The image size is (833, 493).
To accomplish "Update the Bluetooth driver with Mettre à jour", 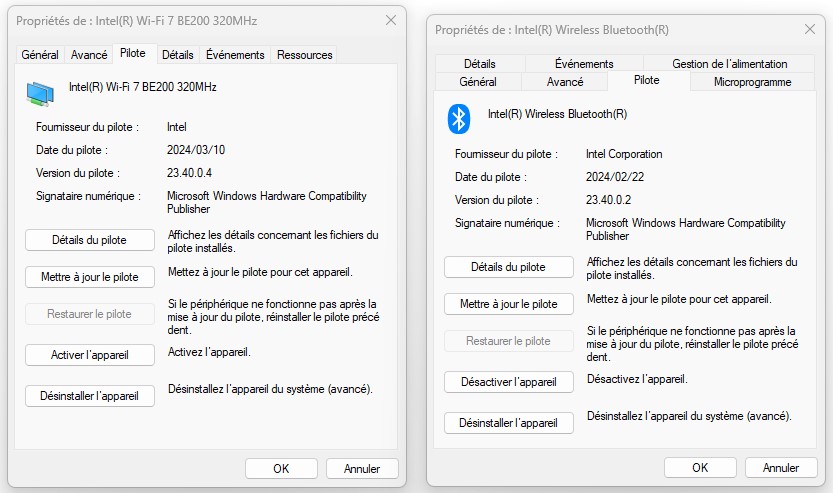I will coord(508,304).
